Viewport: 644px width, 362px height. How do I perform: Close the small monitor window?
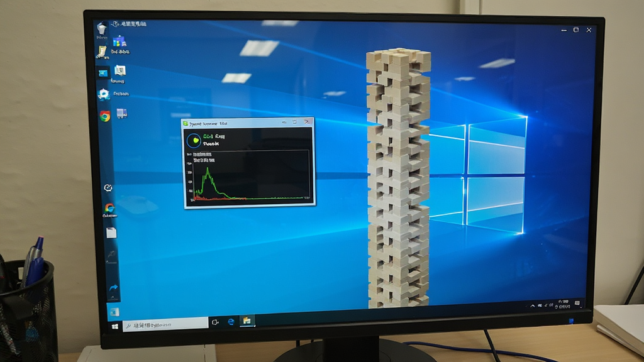click(x=307, y=121)
